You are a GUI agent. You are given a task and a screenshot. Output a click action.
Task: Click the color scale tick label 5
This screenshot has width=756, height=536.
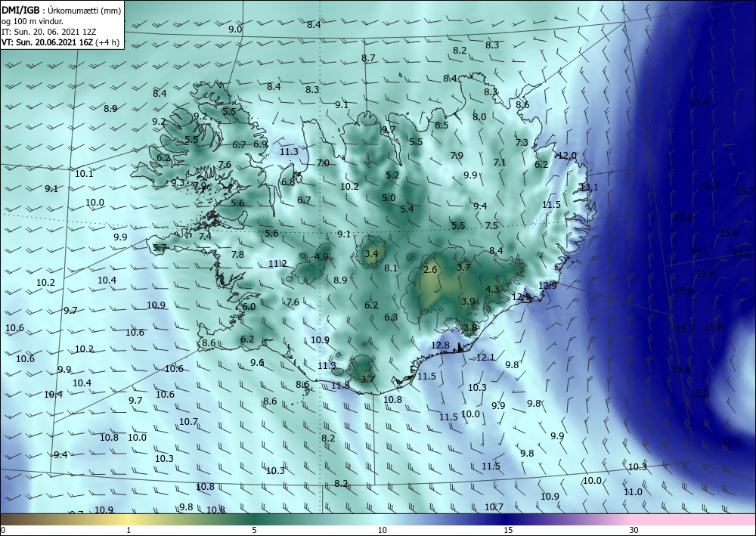pyautogui.click(x=254, y=530)
